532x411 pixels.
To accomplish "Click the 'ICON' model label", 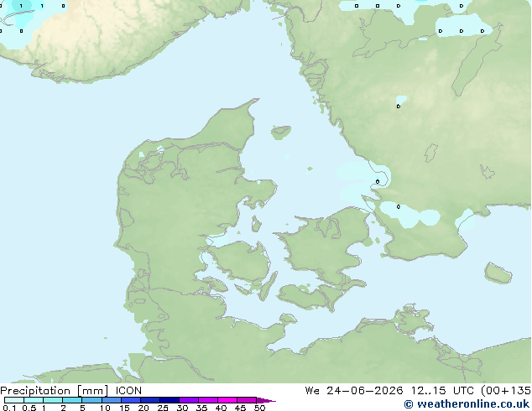I will point(128,391).
